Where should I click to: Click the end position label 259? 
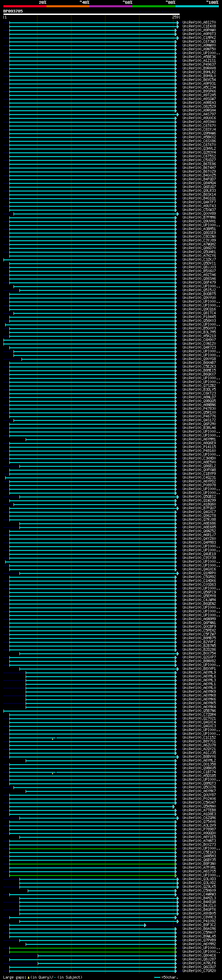[175, 17]
